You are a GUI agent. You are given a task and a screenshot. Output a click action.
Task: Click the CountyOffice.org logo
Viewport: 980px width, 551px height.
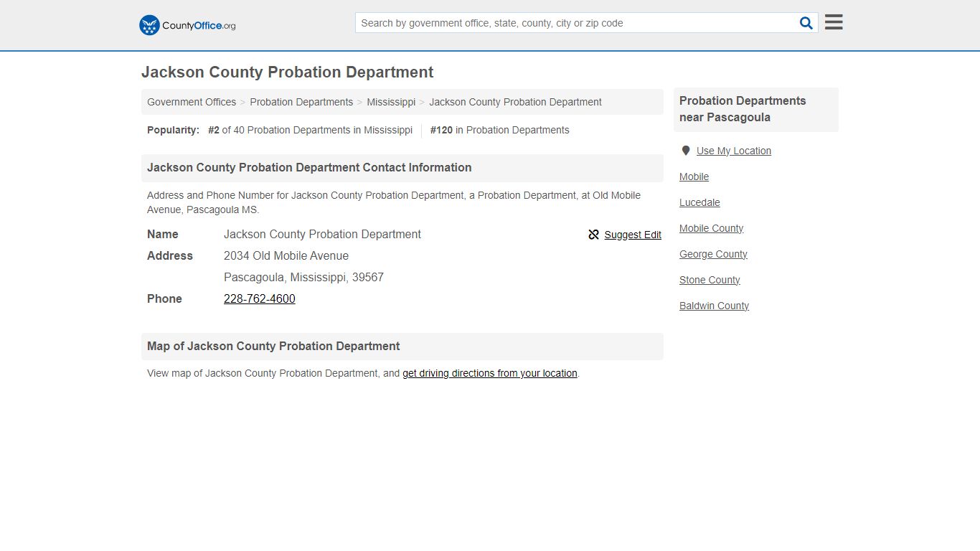point(187,25)
